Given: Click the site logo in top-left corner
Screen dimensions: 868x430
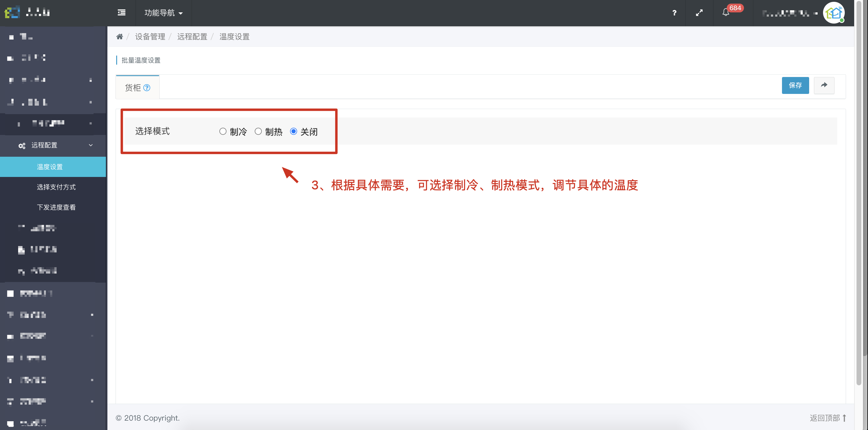Looking at the screenshot, I should [x=12, y=12].
